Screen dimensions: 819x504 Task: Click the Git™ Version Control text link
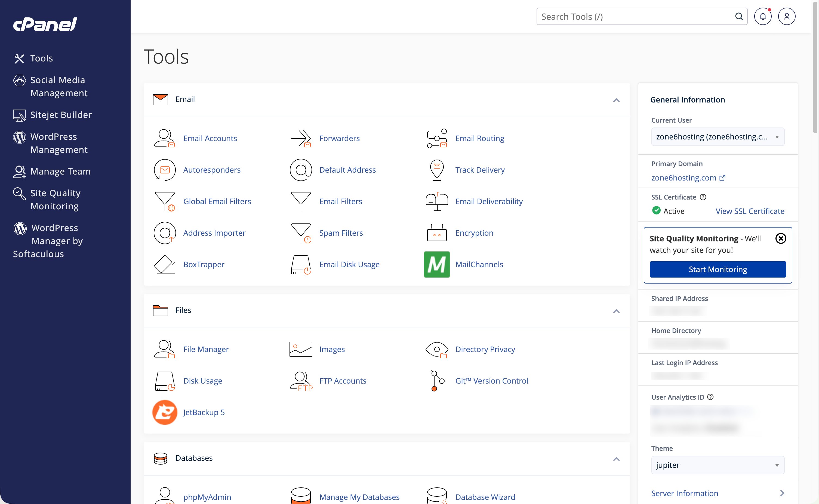coord(491,381)
